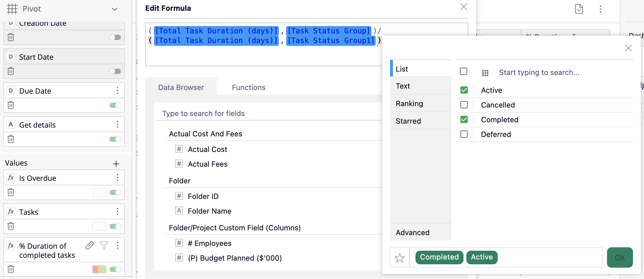Click the filter funnel icon on % Duration
The height and width of the screenshot is (279, 644).
click(104, 245)
